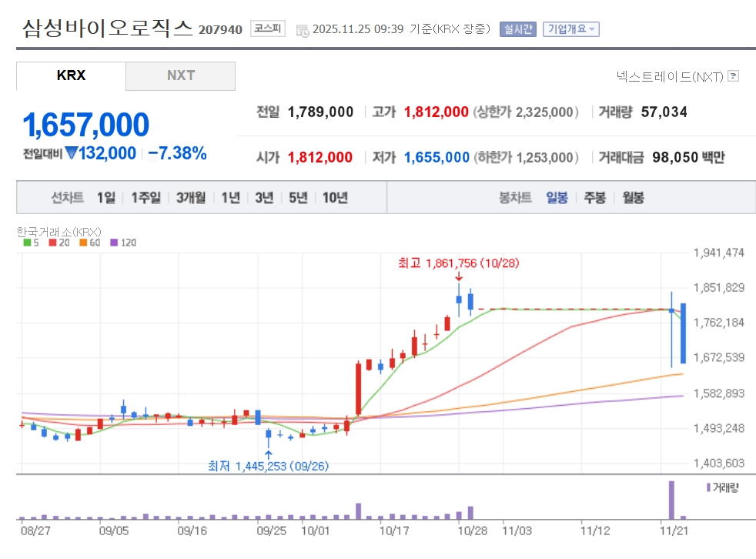Select the 일봉 daily candle chart
756x559 pixels.
coord(557,198)
